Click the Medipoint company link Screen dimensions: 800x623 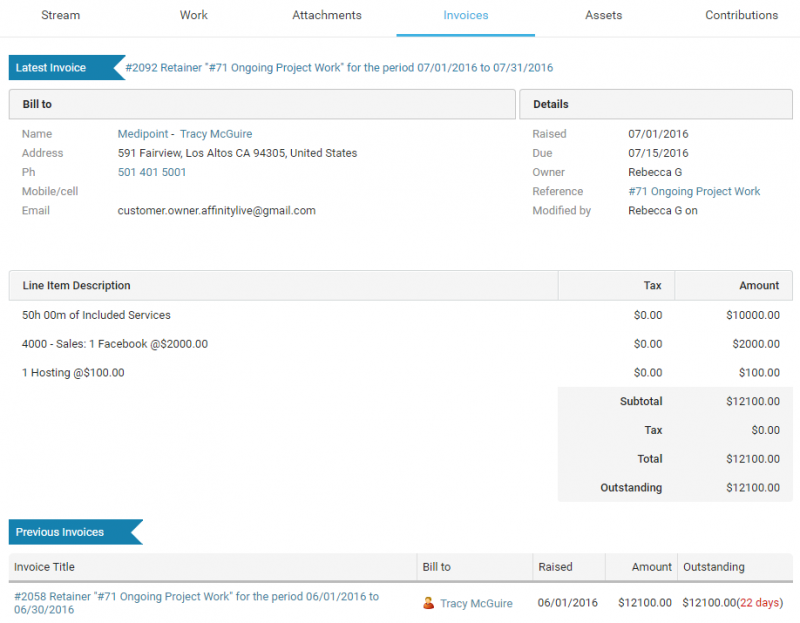144,134
